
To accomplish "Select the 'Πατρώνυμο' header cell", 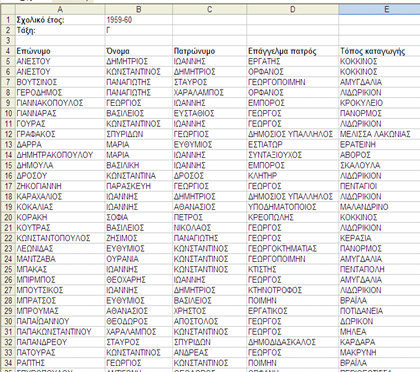I will 210,51.
